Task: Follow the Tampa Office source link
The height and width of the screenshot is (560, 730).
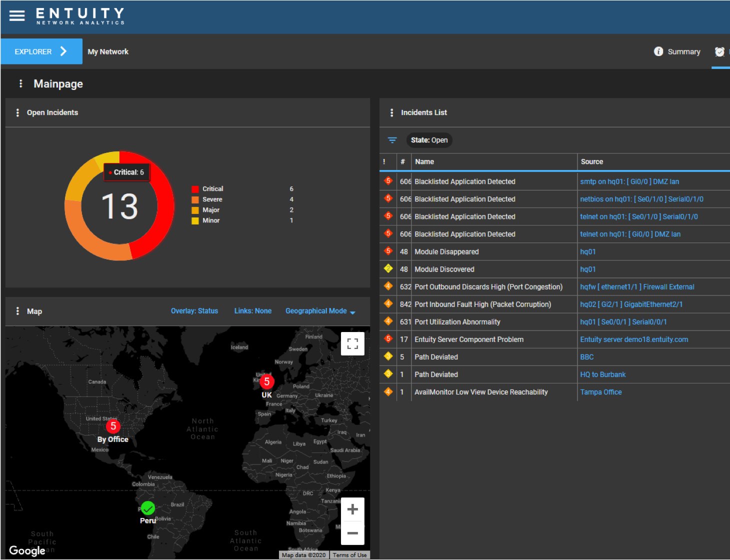Action: point(601,392)
